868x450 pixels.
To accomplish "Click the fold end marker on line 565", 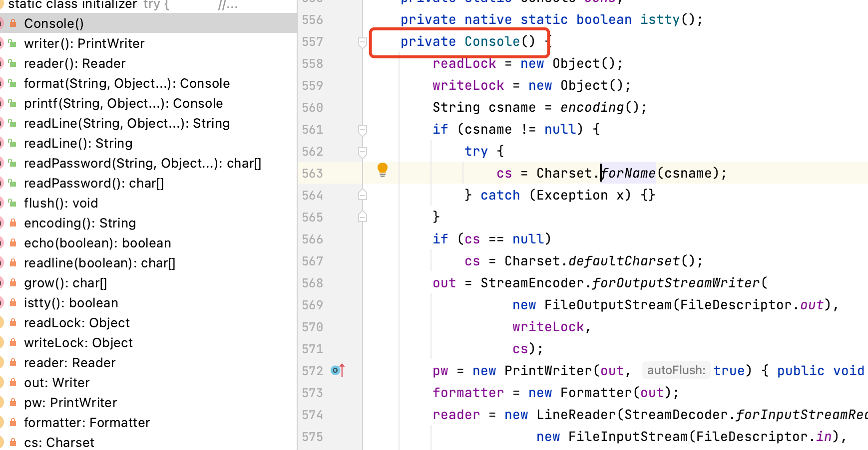I will [363, 217].
